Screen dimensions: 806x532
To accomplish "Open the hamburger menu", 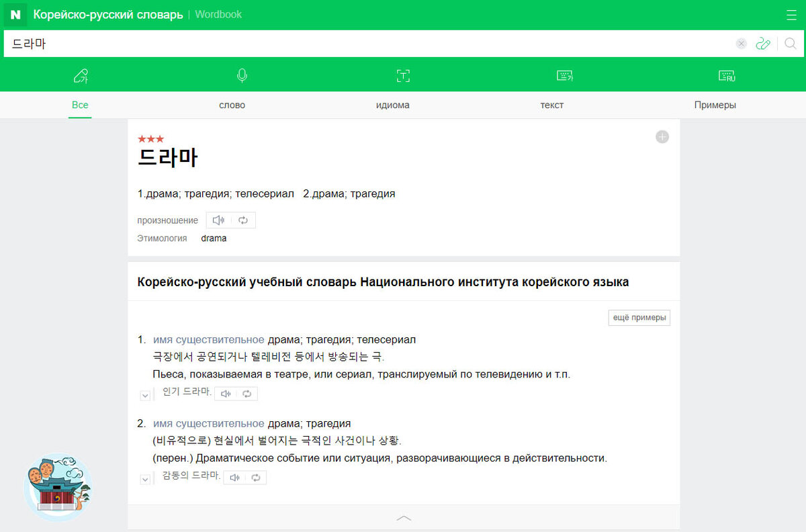I will [x=791, y=14].
